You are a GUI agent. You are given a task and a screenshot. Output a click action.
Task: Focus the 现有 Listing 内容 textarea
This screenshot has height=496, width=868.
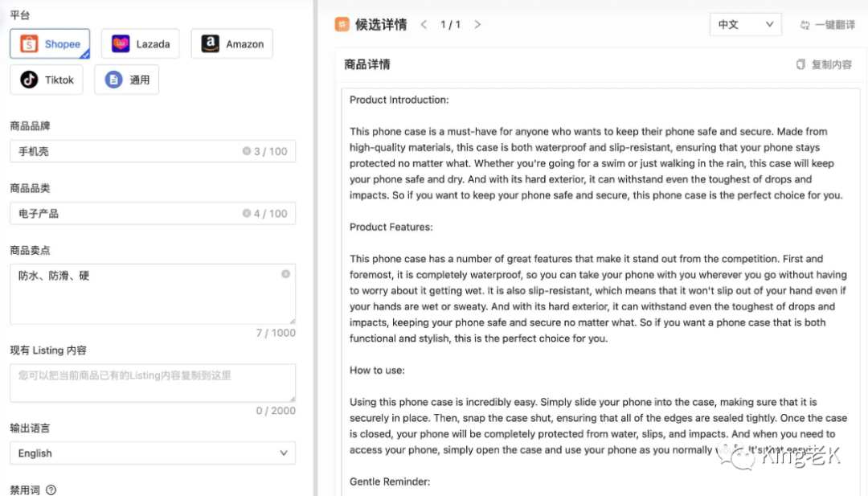[153, 383]
